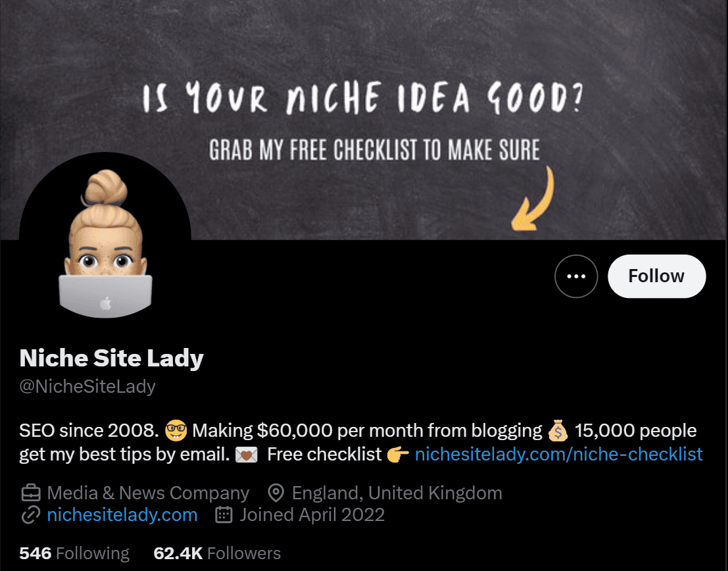The image size is (728, 571).
Task: Click the Niche Site Lady display name
Action: click(x=111, y=359)
